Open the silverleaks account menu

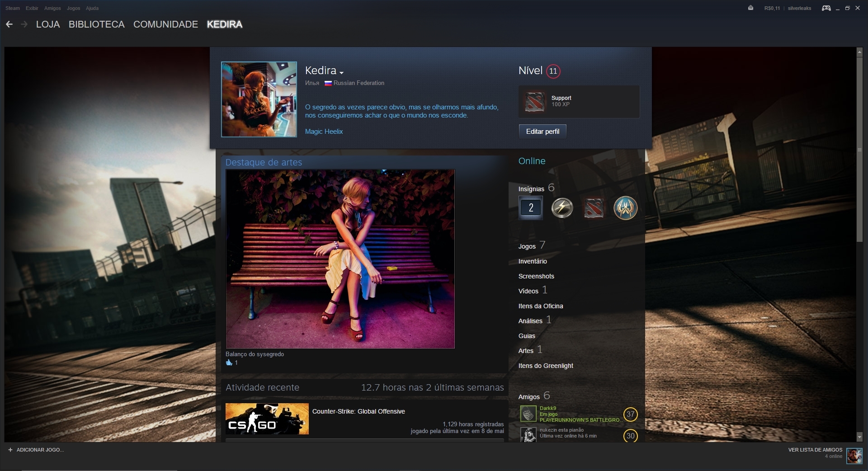click(799, 8)
